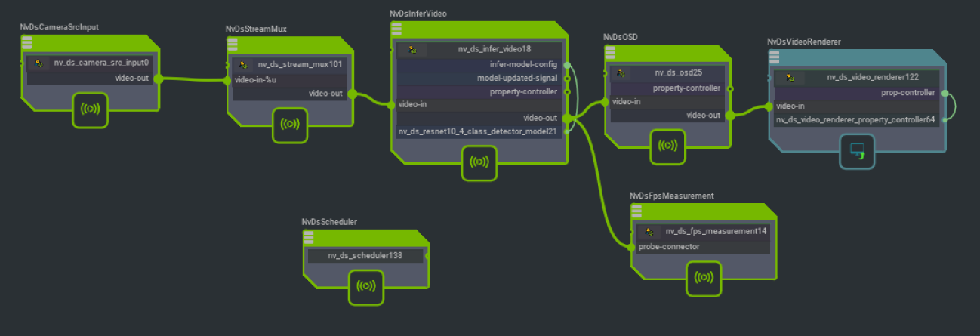Click the probe-connector port on NvDsFpsMeasurement

point(633,246)
